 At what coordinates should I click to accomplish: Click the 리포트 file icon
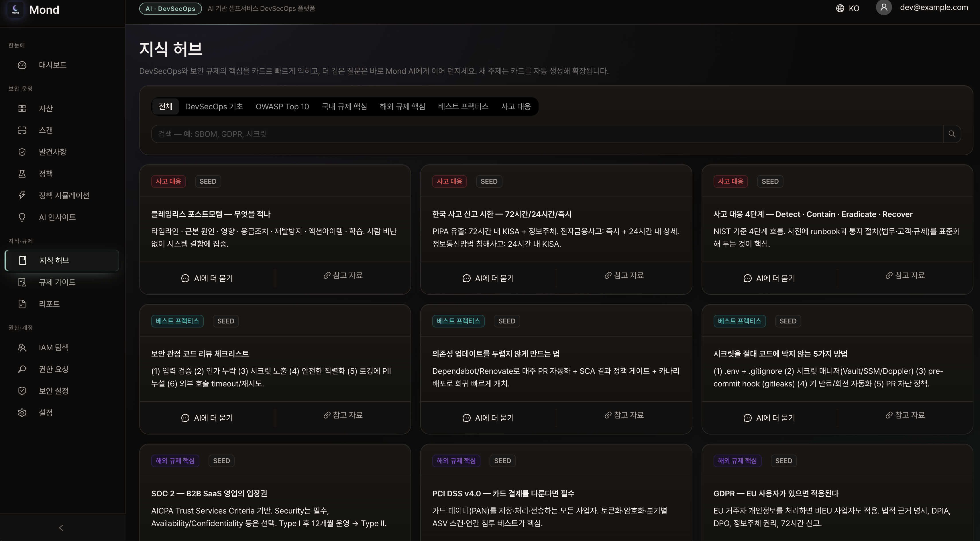[22, 304]
